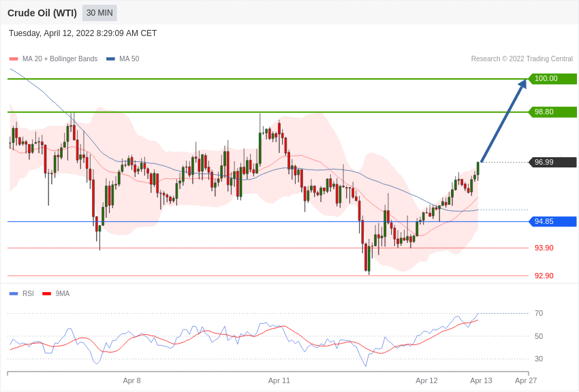
Task: Click the 98.80 green resistance label
Action: click(552, 112)
